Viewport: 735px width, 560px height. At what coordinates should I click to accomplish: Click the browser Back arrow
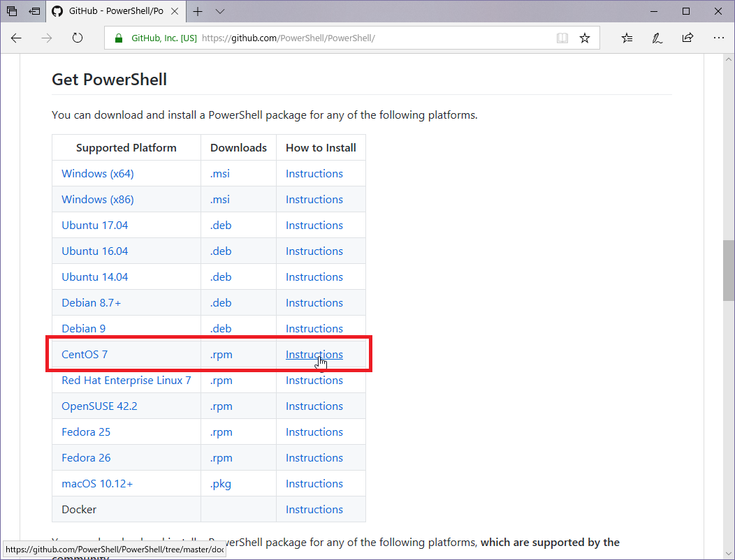[16, 38]
